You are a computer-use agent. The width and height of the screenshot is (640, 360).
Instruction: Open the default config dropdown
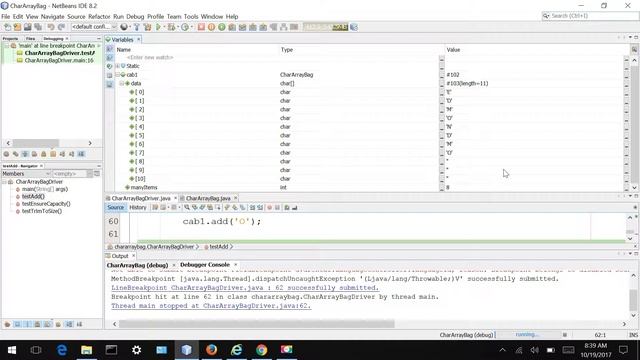click(94, 27)
